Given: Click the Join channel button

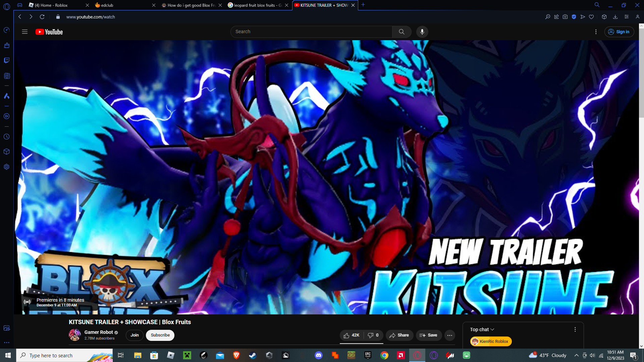Looking at the screenshot, I should 135,335.
